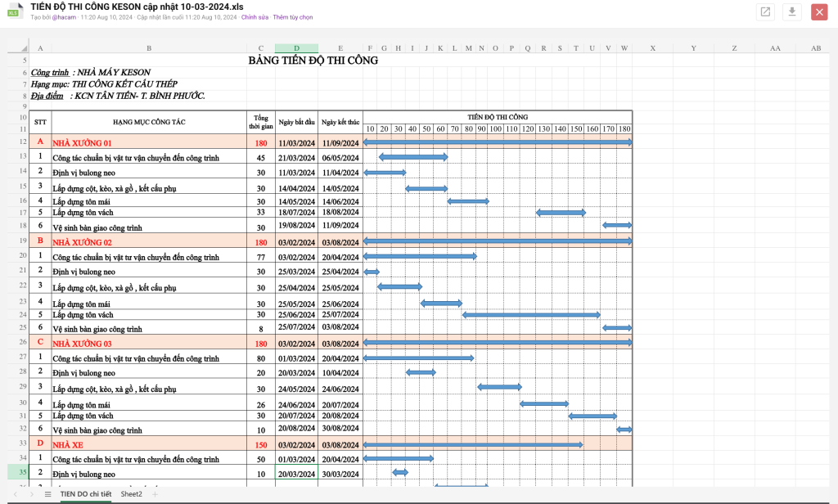This screenshot has height=504, width=838.
Task: Click Hạng mục THI CÔNG KẾT CẤU THÉP
Action: pyautogui.click(x=104, y=84)
